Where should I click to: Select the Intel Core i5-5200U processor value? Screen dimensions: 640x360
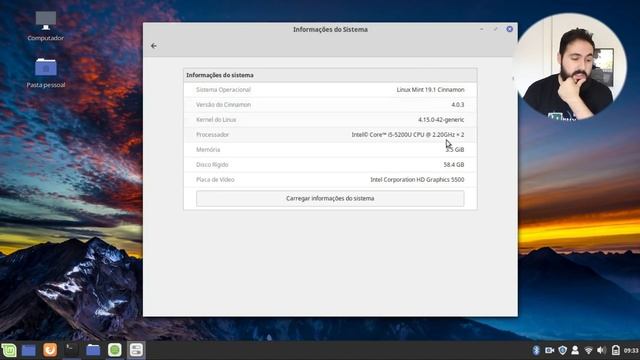click(x=408, y=134)
